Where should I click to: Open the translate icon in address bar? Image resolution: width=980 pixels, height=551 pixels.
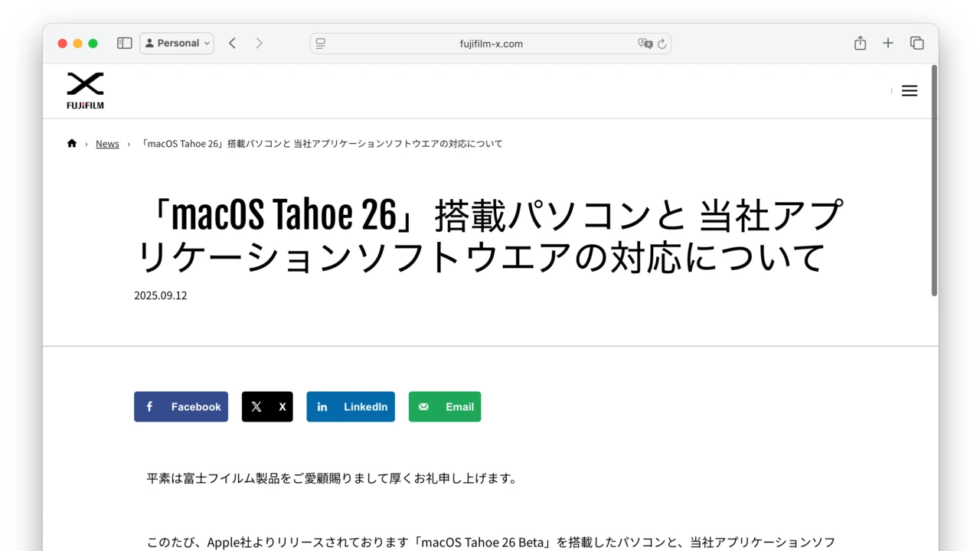(x=645, y=44)
